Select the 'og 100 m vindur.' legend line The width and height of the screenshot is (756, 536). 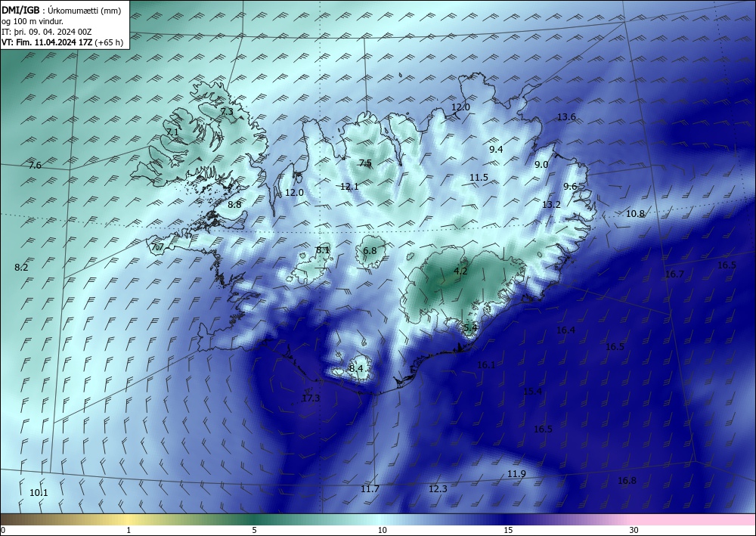pyautogui.click(x=33, y=21)
